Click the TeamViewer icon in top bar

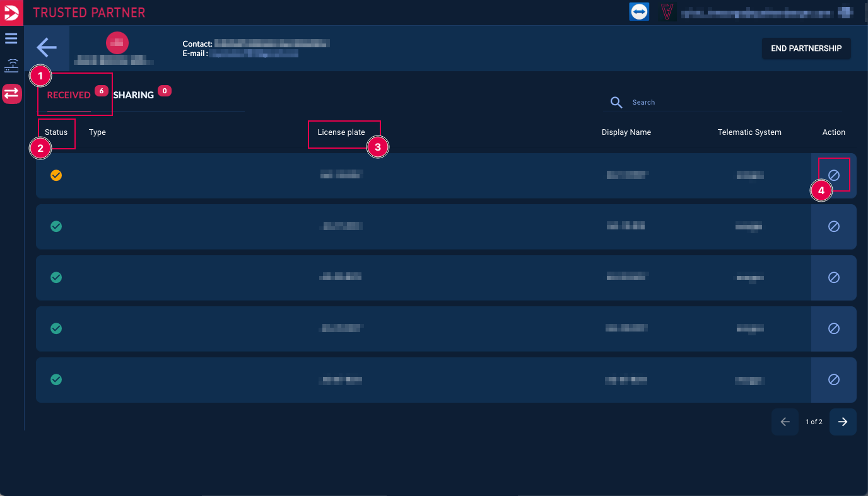[x=639, y=12]
